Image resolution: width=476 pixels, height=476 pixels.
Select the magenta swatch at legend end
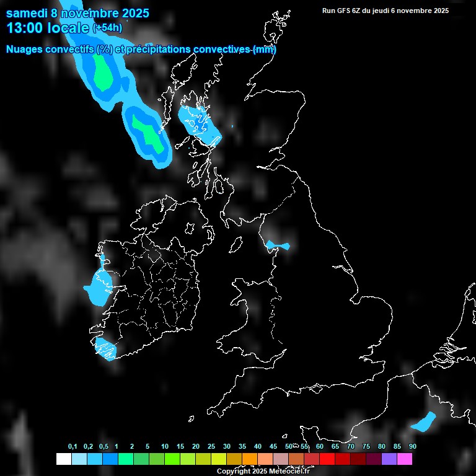tap(405, 459)
